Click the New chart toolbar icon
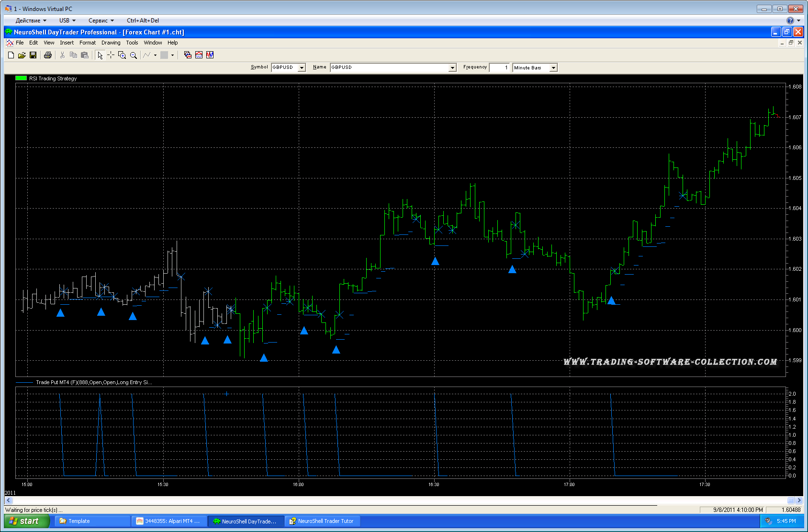 tap(11, 55)
